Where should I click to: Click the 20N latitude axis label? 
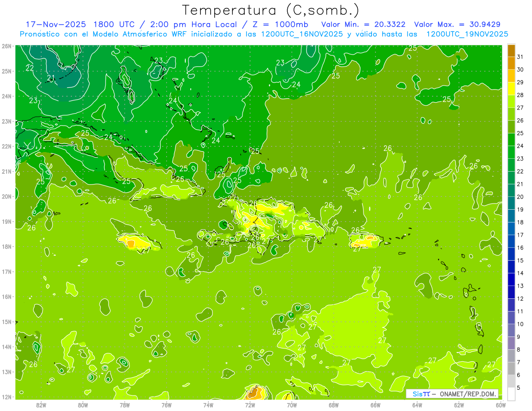pos(7,196)
